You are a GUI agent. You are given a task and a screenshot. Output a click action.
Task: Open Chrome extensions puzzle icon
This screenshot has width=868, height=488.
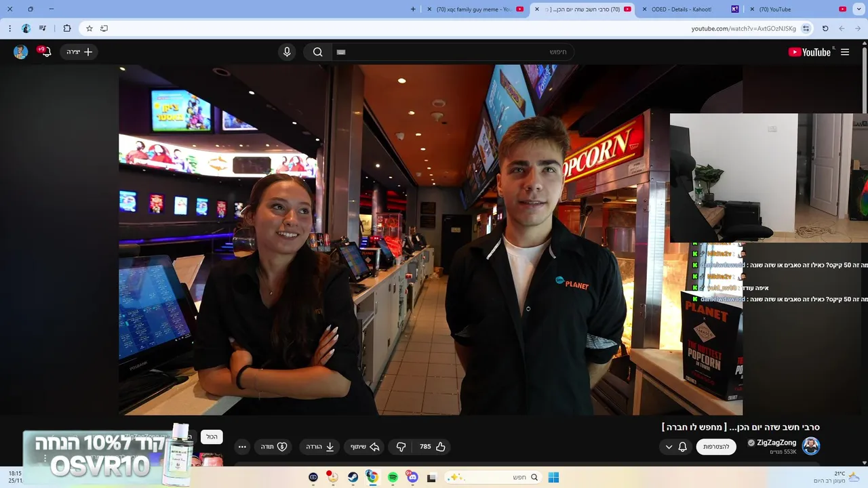tap(66, 28)
